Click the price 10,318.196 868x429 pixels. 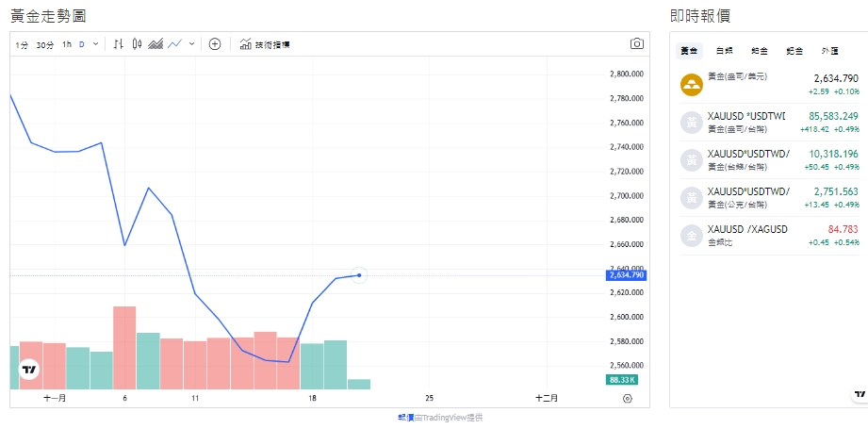point(833,154)
